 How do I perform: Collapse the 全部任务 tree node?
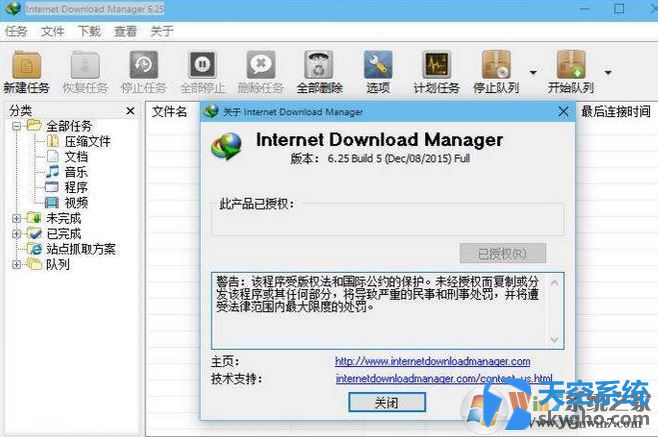tap(16, 126)
